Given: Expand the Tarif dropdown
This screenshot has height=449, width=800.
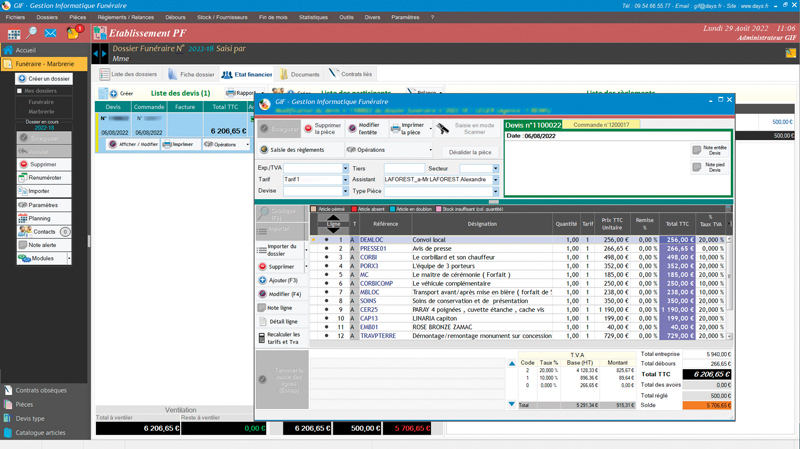Looking at the screenshot, I should [345, 180].
